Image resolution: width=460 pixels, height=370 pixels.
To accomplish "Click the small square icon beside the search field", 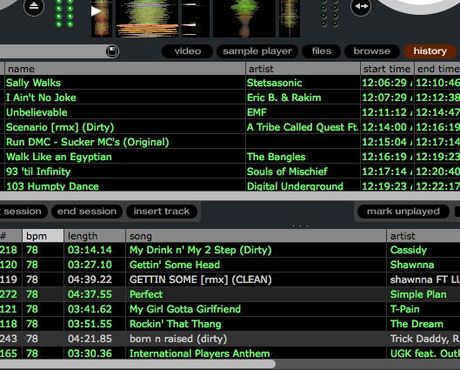I will tap(112, 51).
